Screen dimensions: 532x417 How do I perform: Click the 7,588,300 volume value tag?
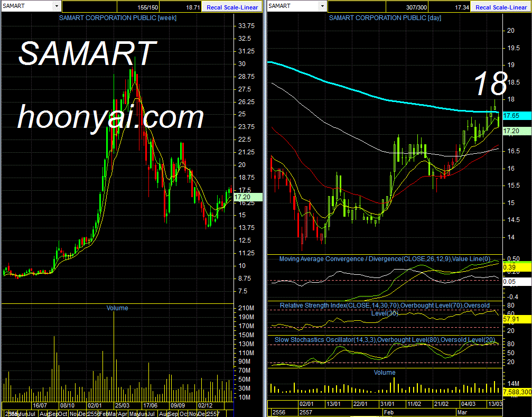click(517, 392)
